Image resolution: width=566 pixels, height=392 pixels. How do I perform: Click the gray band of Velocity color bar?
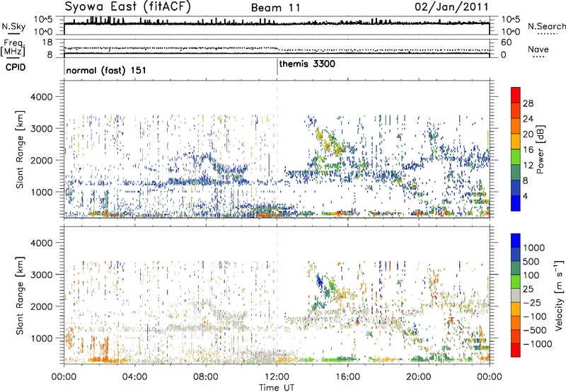[x=516, y=295]
